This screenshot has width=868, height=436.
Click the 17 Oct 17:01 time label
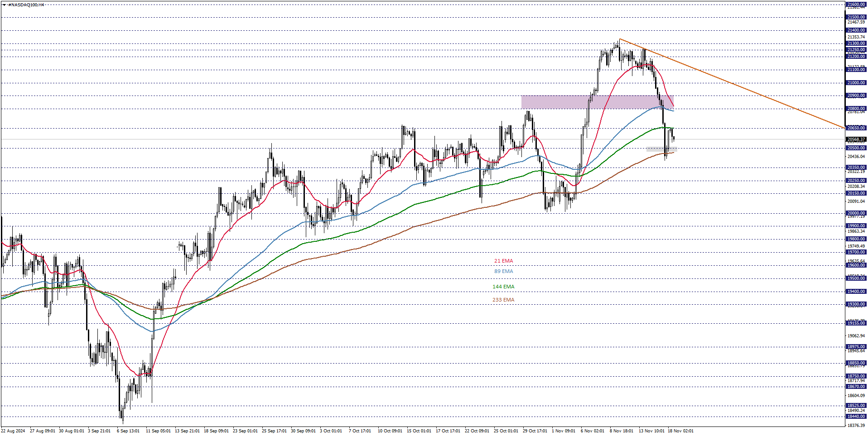[448, 431]
